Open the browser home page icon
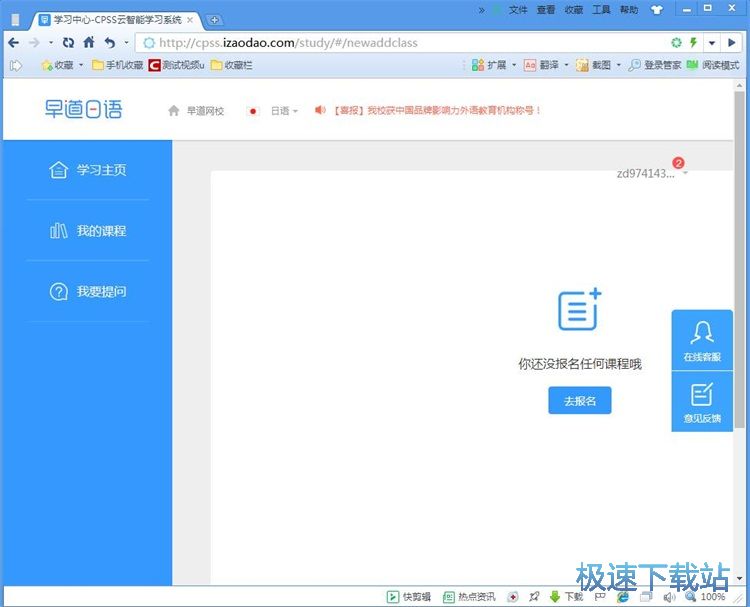750x607 pixels. point(89,42)
